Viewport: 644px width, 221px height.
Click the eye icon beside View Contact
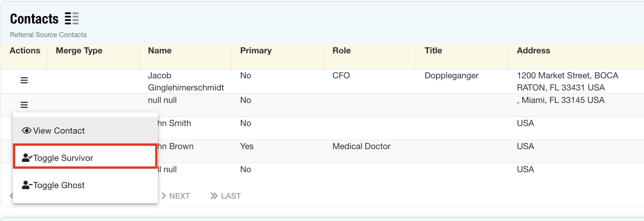pos(26,131)
